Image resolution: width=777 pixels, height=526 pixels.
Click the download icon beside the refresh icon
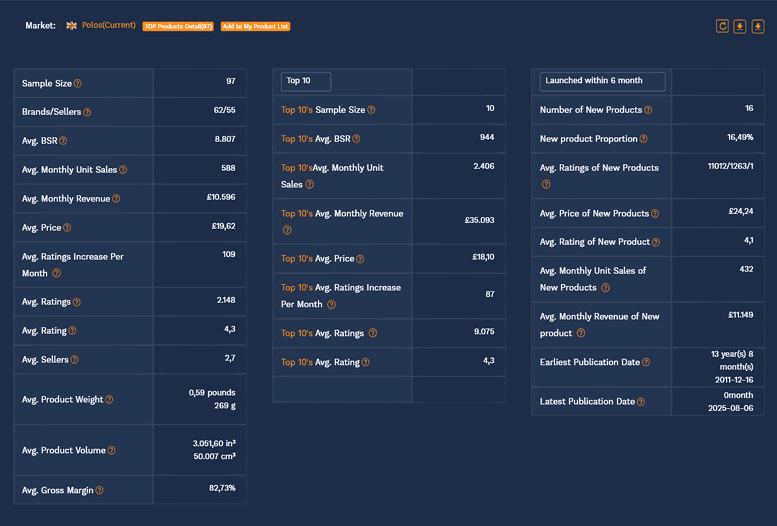pyautogui.click(x=740, y=26)
